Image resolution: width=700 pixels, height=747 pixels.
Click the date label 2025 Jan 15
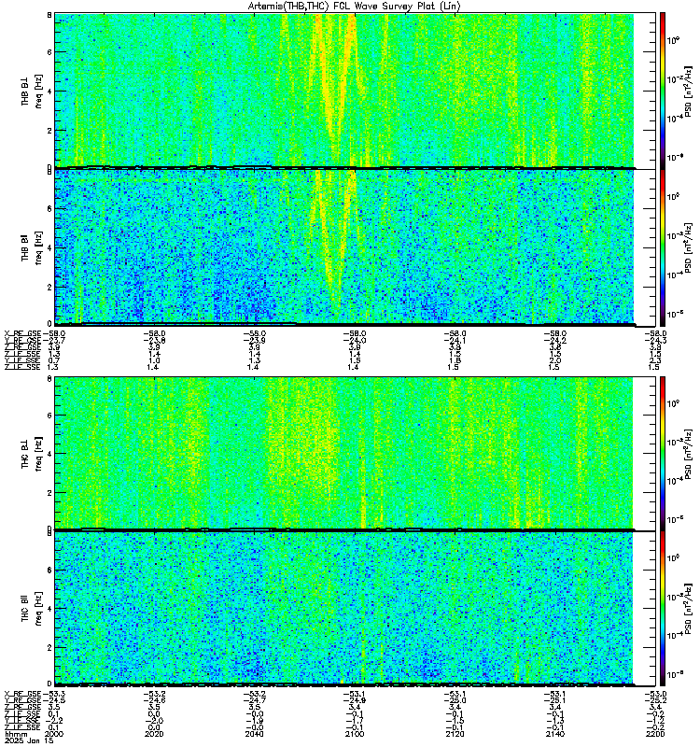point(30,740)
